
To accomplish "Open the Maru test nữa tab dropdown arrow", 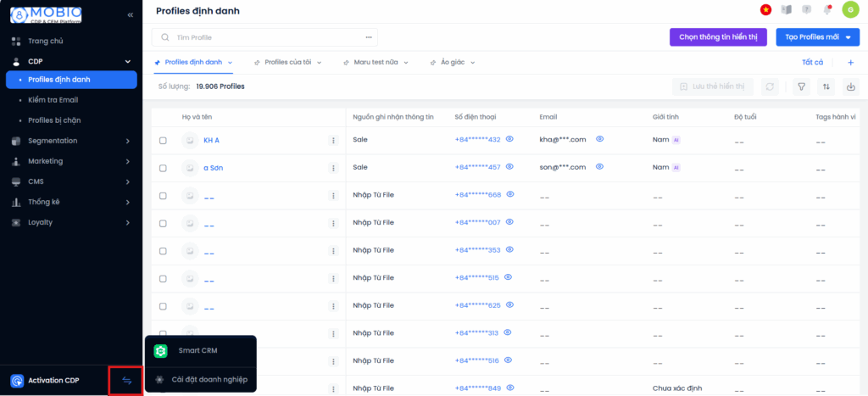I will (x=406, y=63).
